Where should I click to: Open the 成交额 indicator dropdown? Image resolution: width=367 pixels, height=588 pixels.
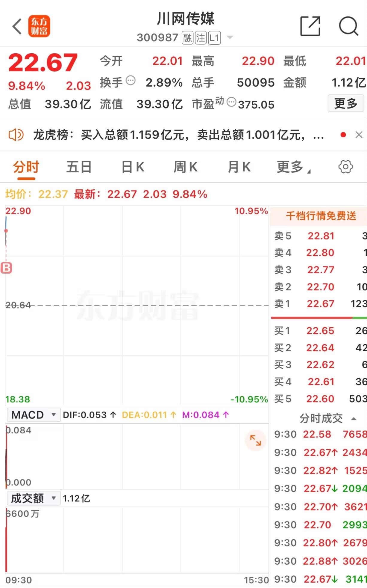point(34,498)
